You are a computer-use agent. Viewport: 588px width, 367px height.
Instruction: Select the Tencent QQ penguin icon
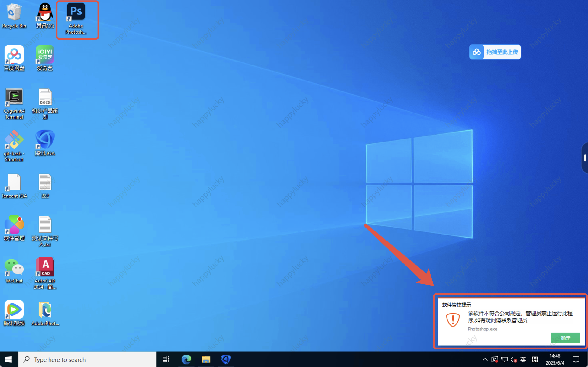45,12
